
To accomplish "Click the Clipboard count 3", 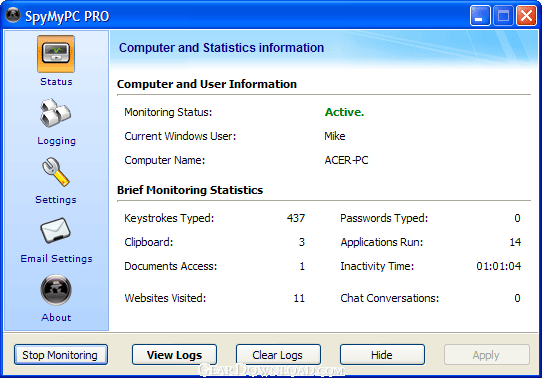I will 302,242.
